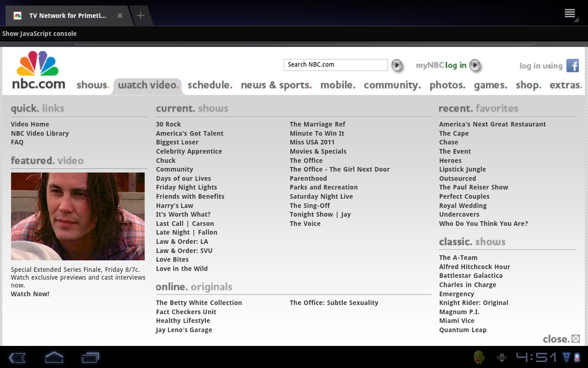Open NBC Video Library link
The image size is (588, 368).
[x=40, y=133]
